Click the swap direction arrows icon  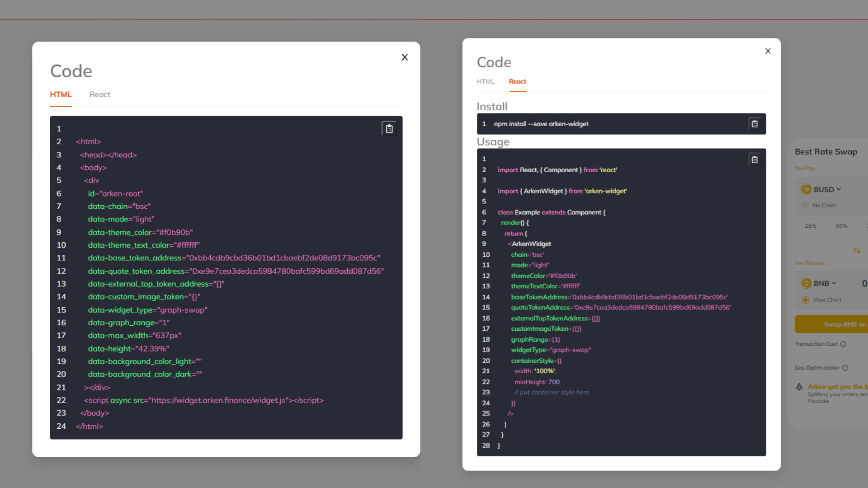[x=857, y=250]
